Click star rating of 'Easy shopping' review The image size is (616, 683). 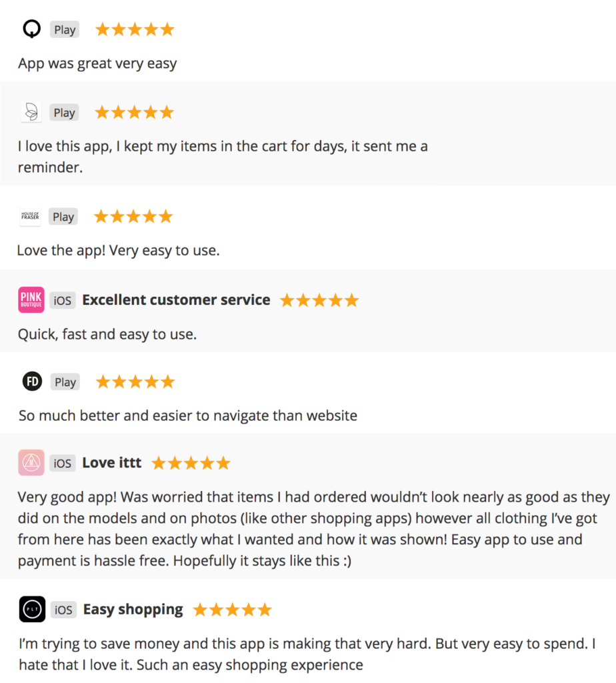(x=233, y=610)
